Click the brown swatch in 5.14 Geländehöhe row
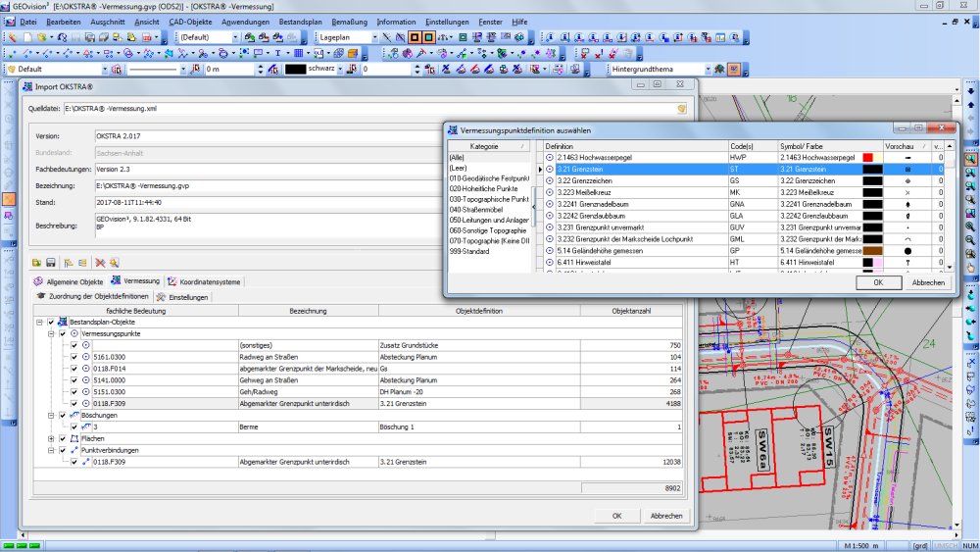The image size is (980, 552). [x=872, y=251]
